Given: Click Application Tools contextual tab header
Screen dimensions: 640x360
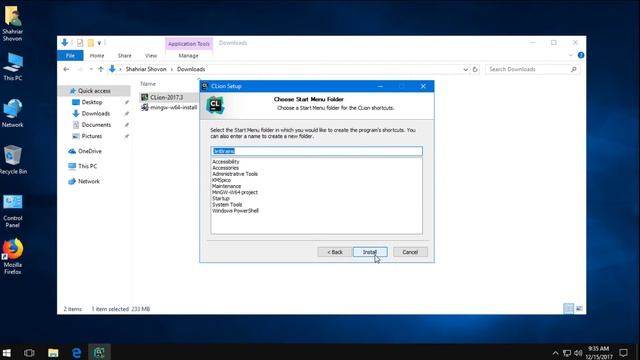Looking at the screenshot, I should point(189,44).
